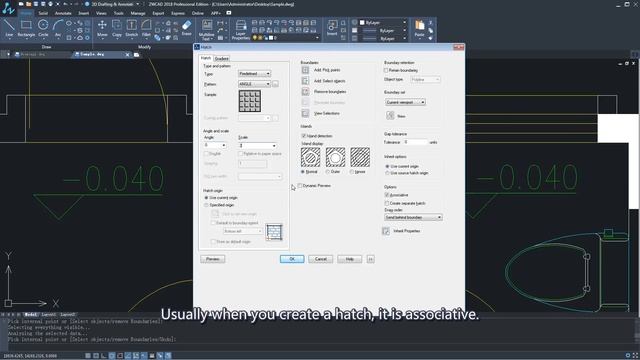Toggle the Associative checkbox
This screenshot has width=640, height=360.
point(387,195)
